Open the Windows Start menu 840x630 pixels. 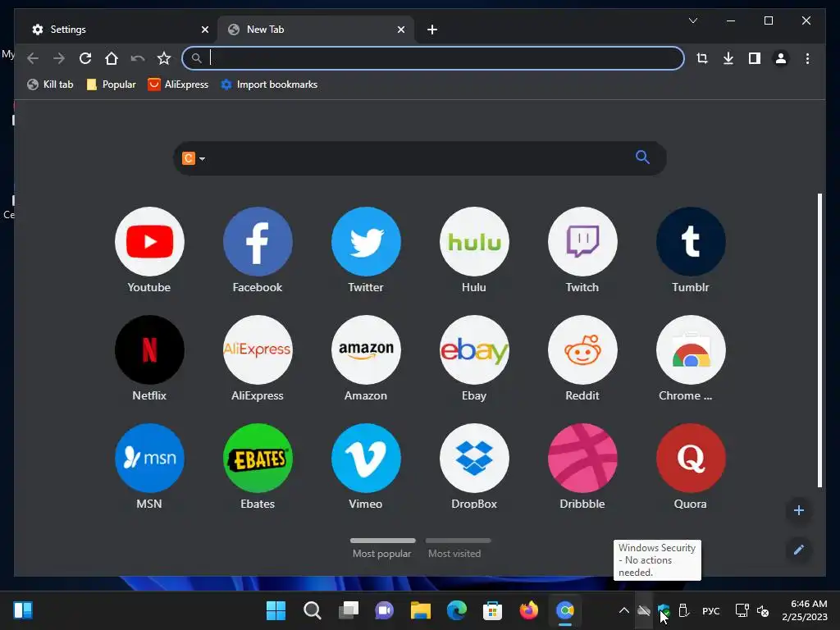[276, 610]
